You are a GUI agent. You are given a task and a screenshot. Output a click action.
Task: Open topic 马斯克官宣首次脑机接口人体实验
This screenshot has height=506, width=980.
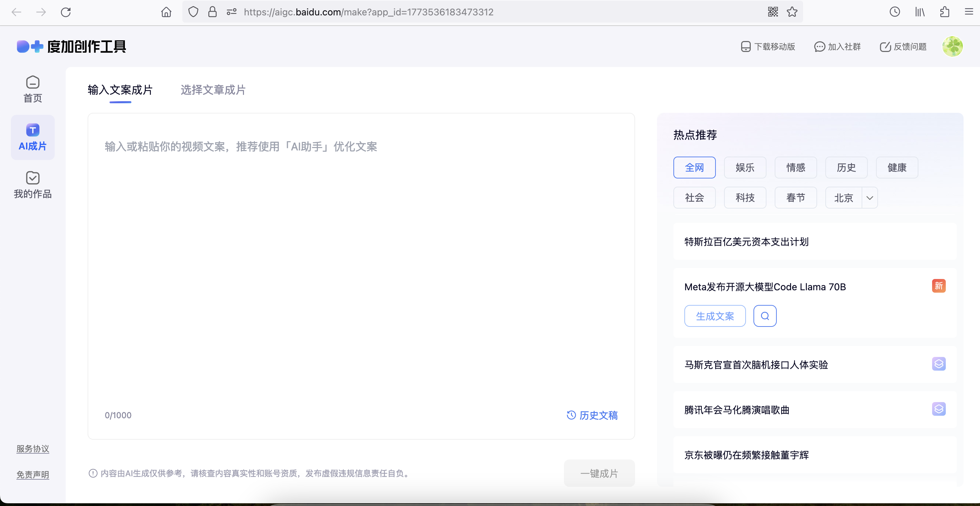[814, 364]
